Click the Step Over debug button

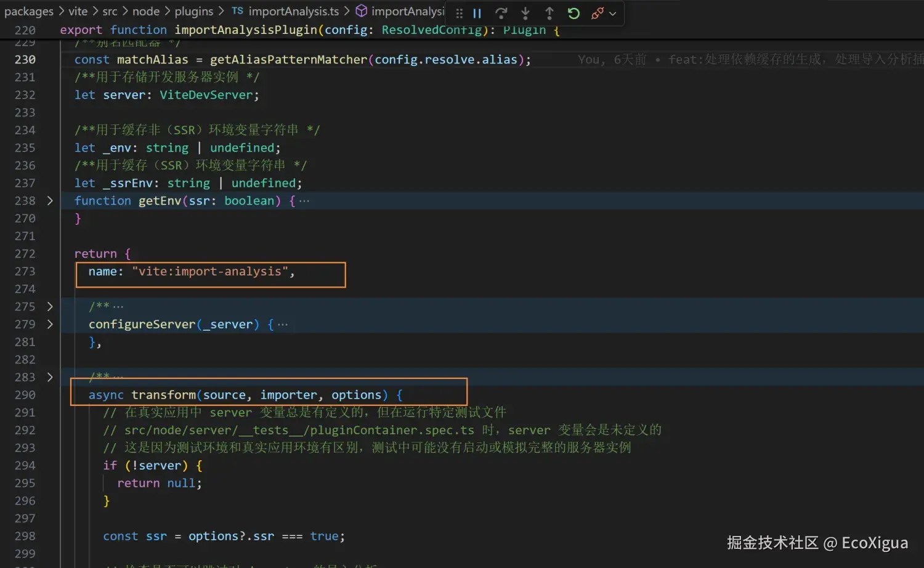point(501,13)
